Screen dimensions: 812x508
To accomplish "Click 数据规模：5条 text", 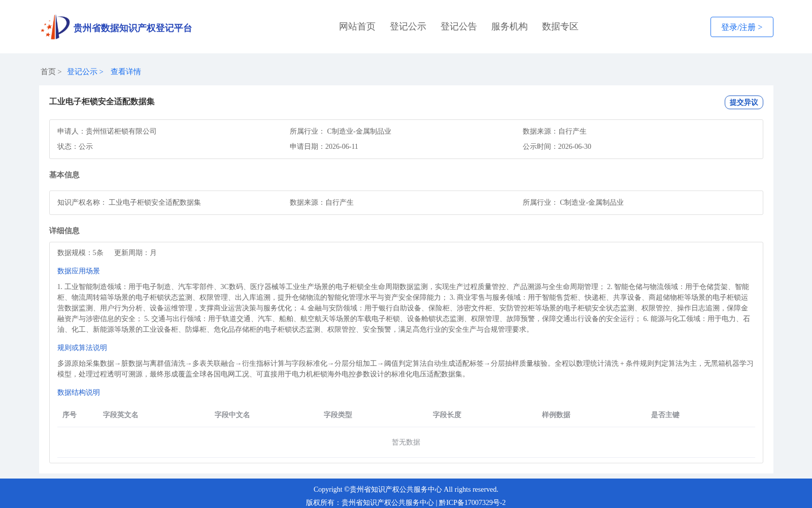I will click(80, 252).
